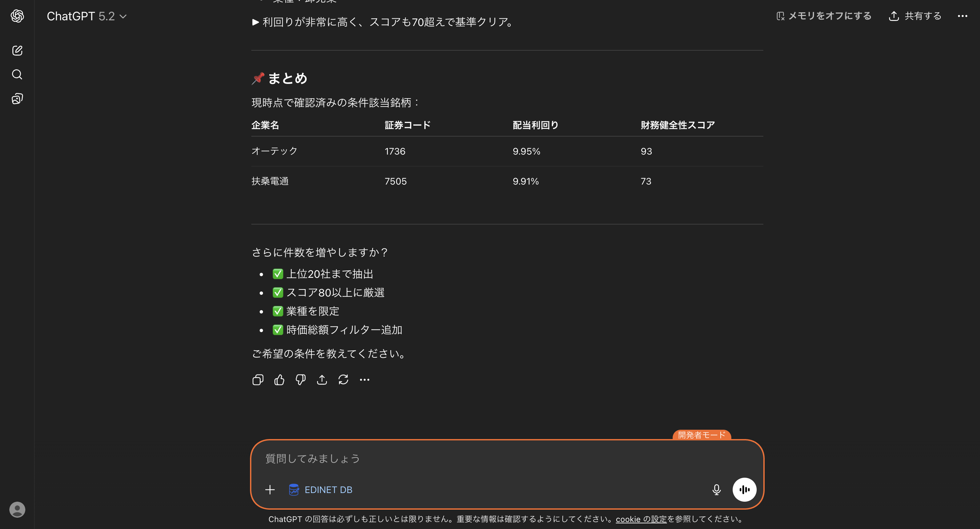Give the response a thumbs down
This screenshot has height=529, width=980.
pos(301,379)
